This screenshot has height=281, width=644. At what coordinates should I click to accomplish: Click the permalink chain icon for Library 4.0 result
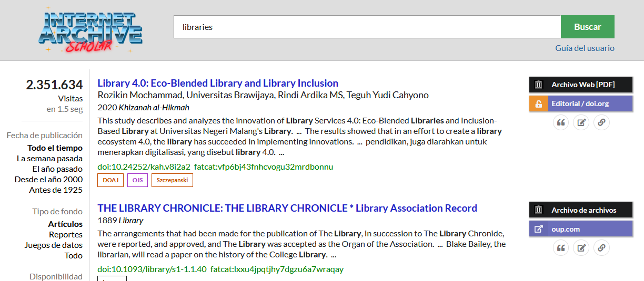601,122
